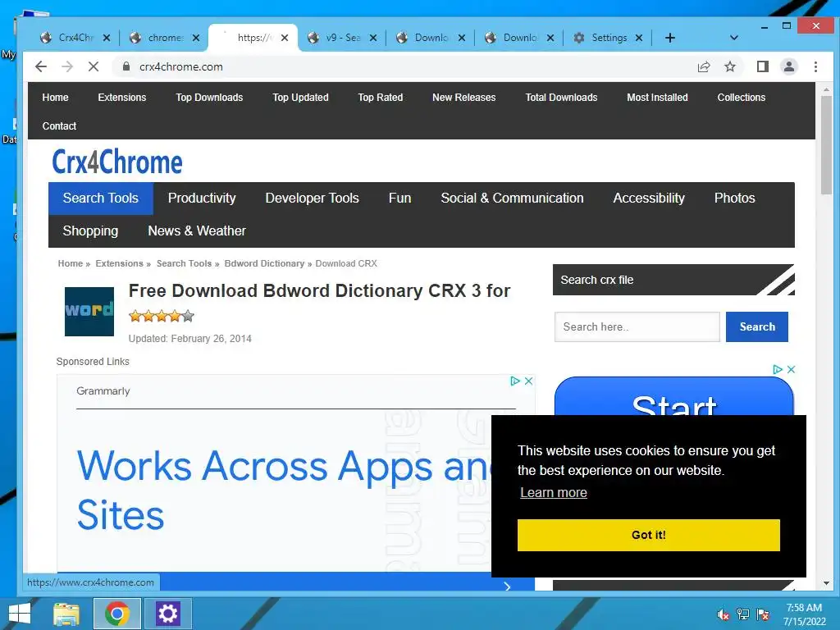Close the Grammarly ad with X icon
This screenshot has width=840, height=630.
(x=528, y=381)
